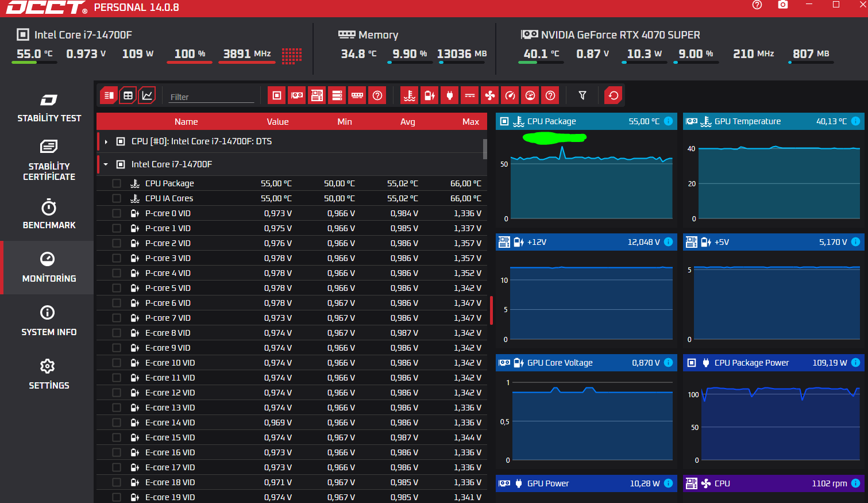Click the sensor table vertical scrollbar
Image resolution: width=868 pixels, height=503 pixels.
[485, 149]
